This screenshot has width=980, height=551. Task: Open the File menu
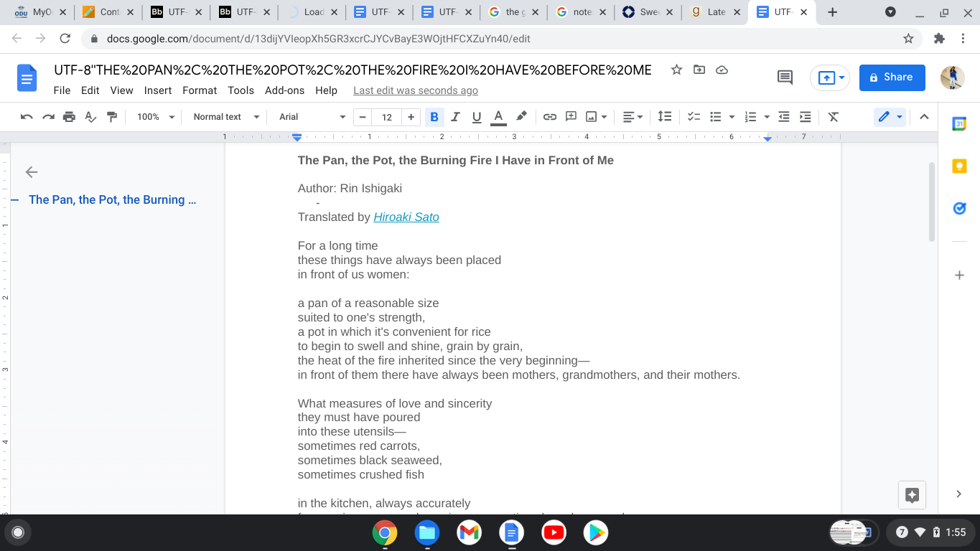[62, 90]
